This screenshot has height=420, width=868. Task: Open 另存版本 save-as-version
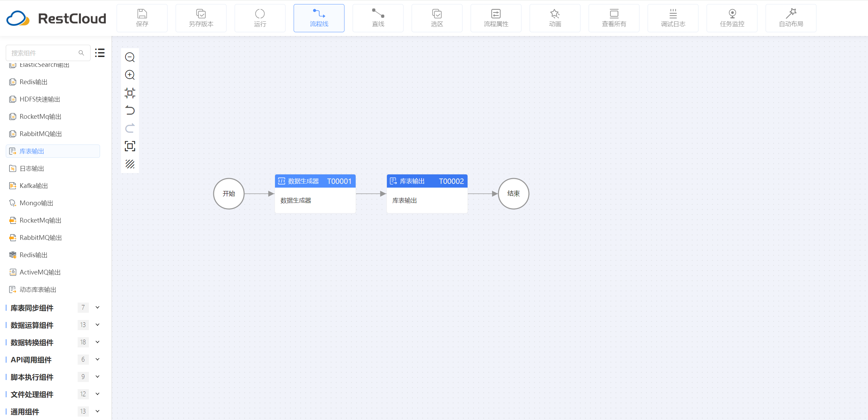[x=201, y=18]
